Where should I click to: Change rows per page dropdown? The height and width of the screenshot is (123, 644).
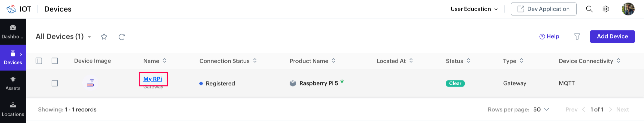pyautogui.click(x=541, y=110)
